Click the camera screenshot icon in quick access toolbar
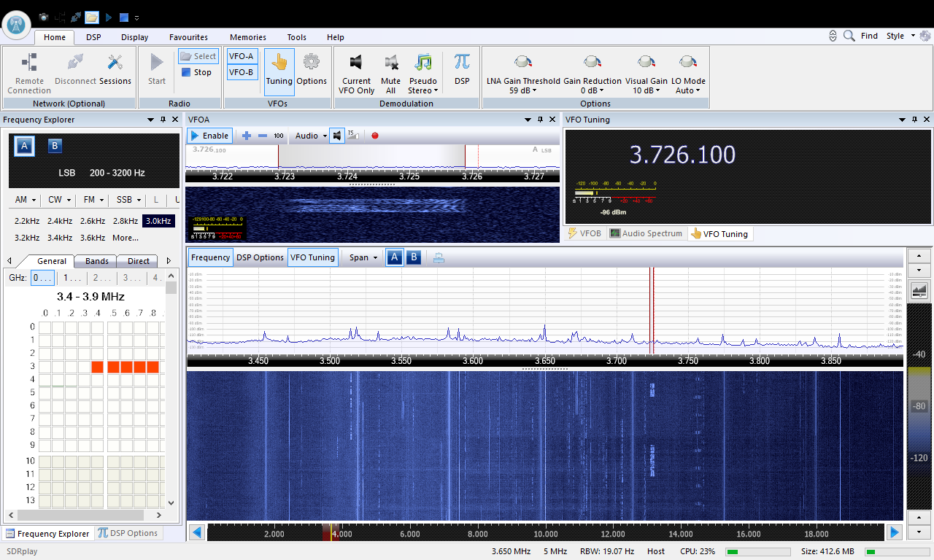Viewport: 934px width, 560px height. 44,17
